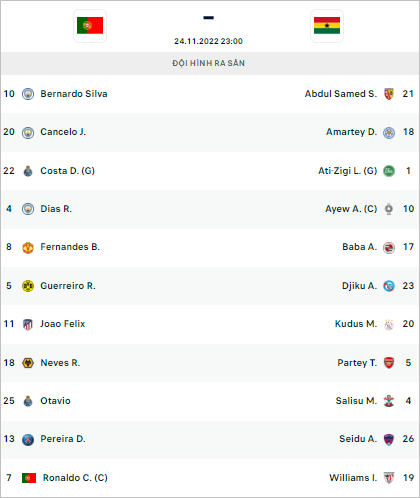Open Costa D. (G) goalkeeper link
420x498 pixels.
68,171
